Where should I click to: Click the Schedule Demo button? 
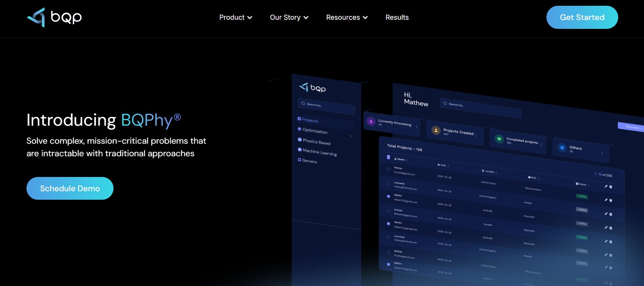click(x=70, y=188)
